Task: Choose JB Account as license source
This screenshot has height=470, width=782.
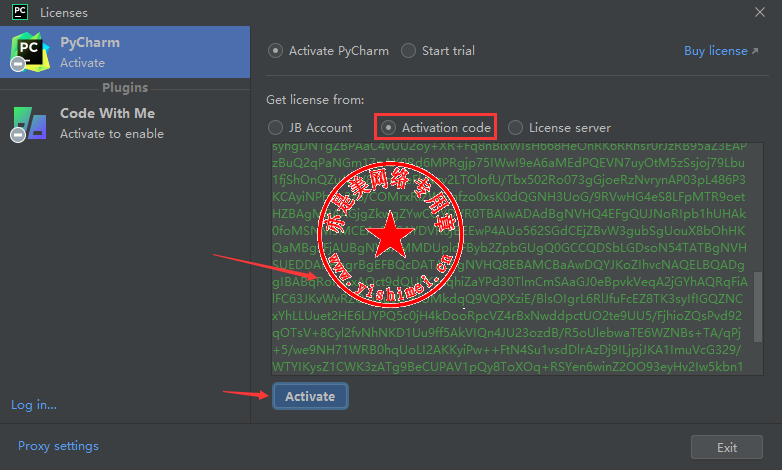Action: (275, 128)
